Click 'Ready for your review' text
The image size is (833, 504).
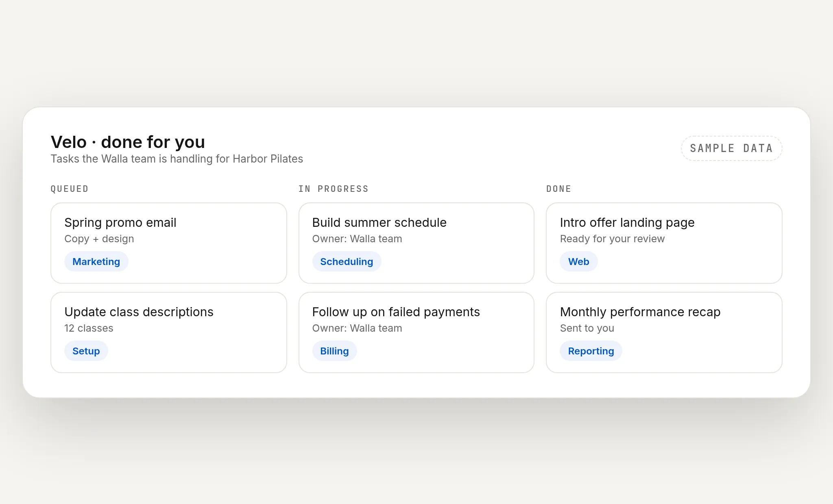click(x=612, y=239)
